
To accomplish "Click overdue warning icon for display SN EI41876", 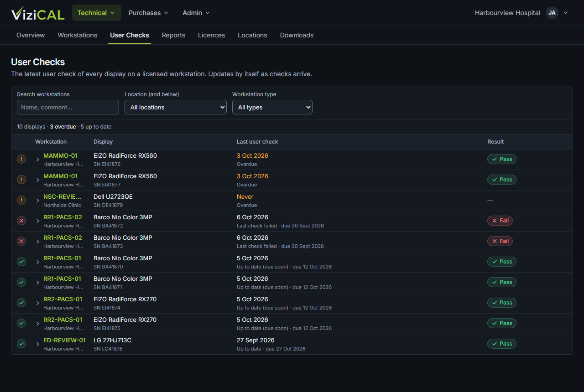I will click(21, 160).
